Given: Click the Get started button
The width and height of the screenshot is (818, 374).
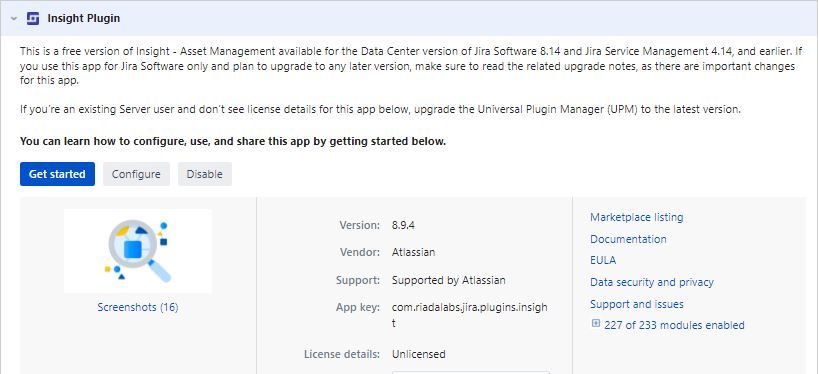Looking at the screenshot, I should 57,174.
